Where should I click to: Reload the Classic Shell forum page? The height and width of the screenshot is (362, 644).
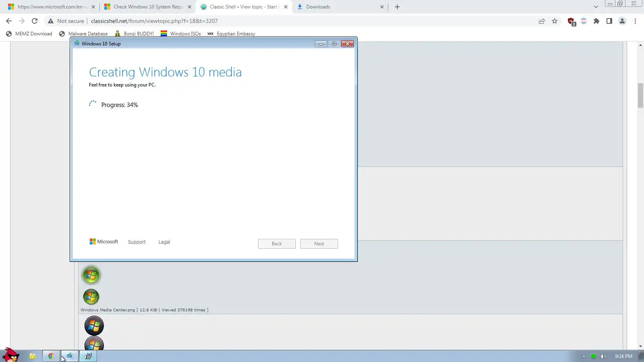coord(35,21)
